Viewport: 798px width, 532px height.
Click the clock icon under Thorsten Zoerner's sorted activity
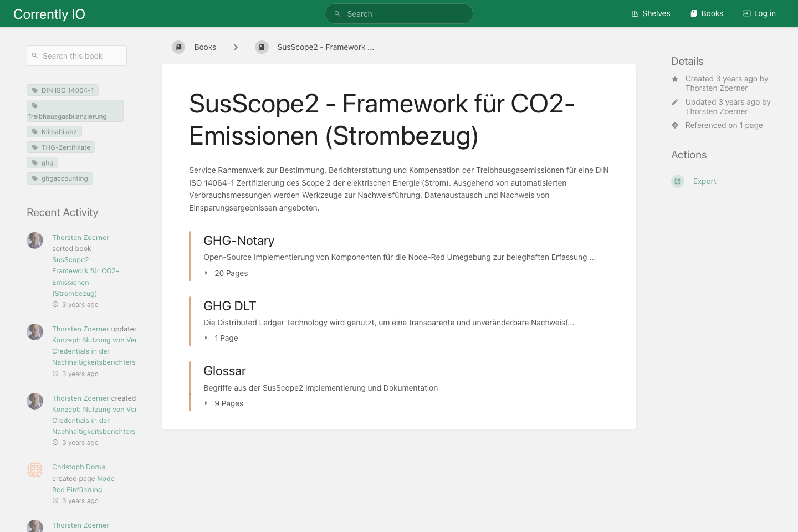click(x=55, y=304)
